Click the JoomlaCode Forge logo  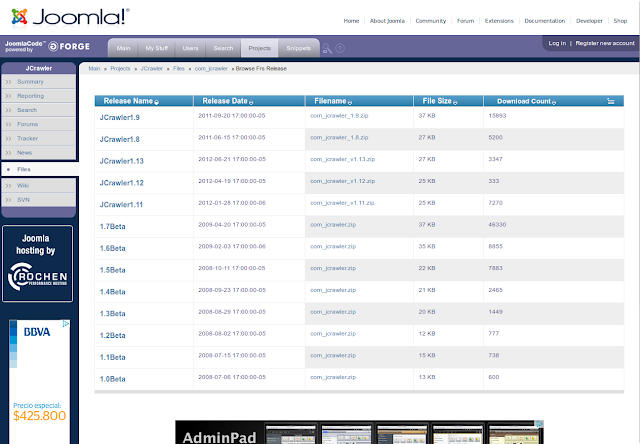tap(47, 47)
